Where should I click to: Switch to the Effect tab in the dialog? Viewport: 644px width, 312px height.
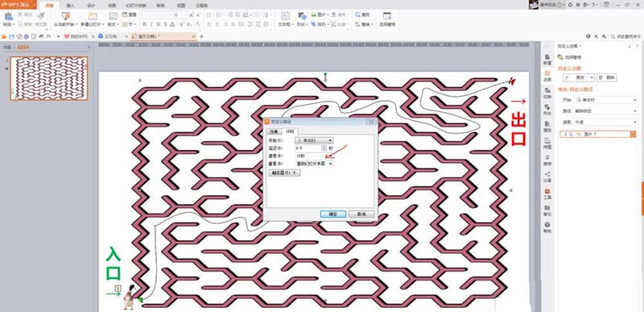tap(274, 131)
